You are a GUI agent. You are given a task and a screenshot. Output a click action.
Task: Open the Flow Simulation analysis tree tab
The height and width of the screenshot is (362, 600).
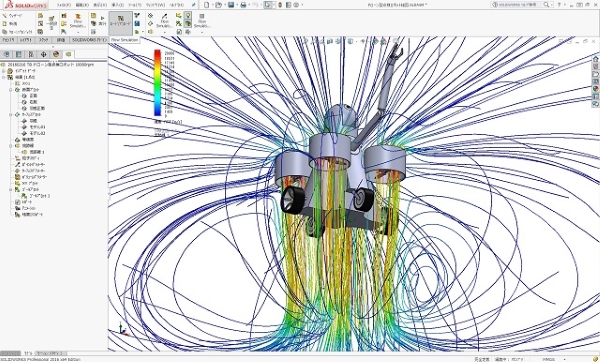click(x=68, y=54)
